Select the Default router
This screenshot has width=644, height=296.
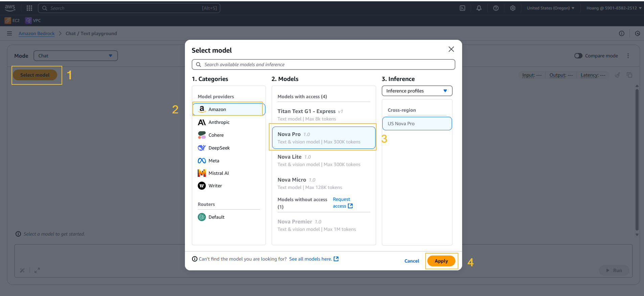point(229,217)
